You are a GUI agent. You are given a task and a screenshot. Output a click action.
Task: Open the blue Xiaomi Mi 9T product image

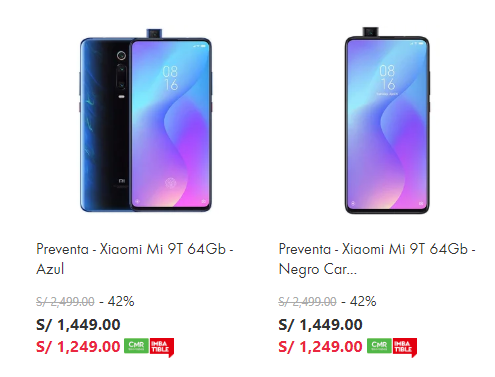coord(146,120)
